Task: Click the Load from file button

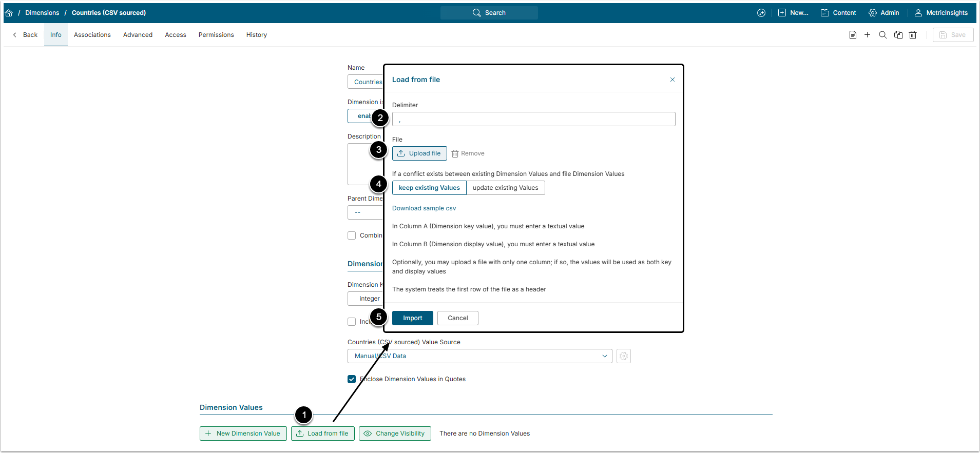Action: tap(323, 434)
